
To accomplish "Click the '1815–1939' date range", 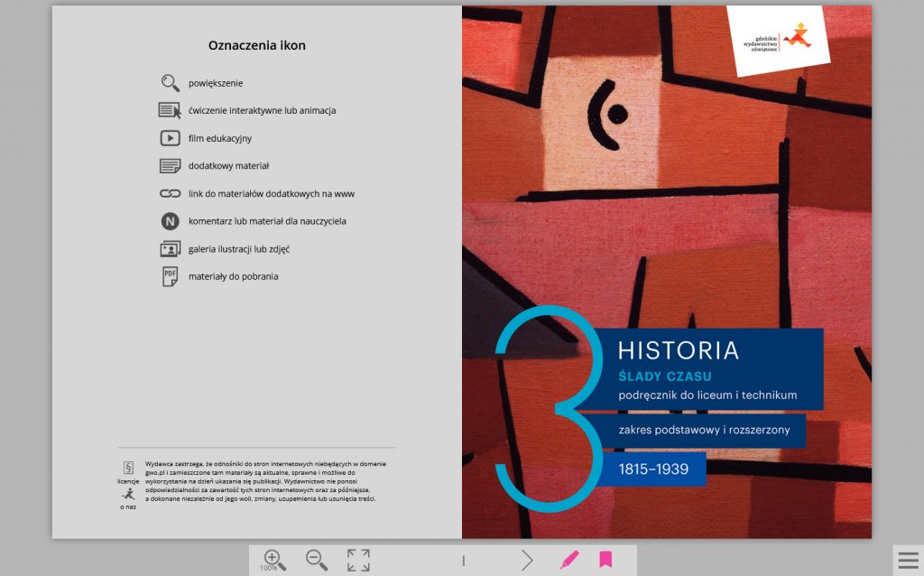I will point(653,469).
